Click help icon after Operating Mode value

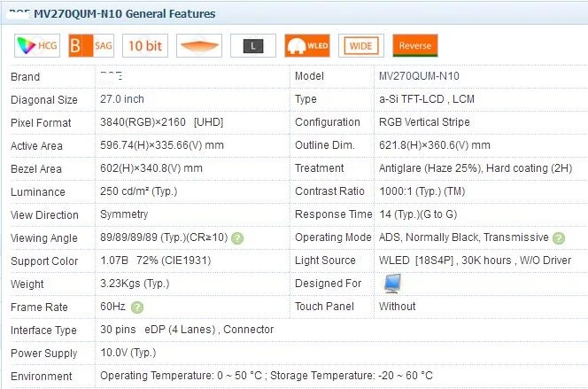pos(558,238)
